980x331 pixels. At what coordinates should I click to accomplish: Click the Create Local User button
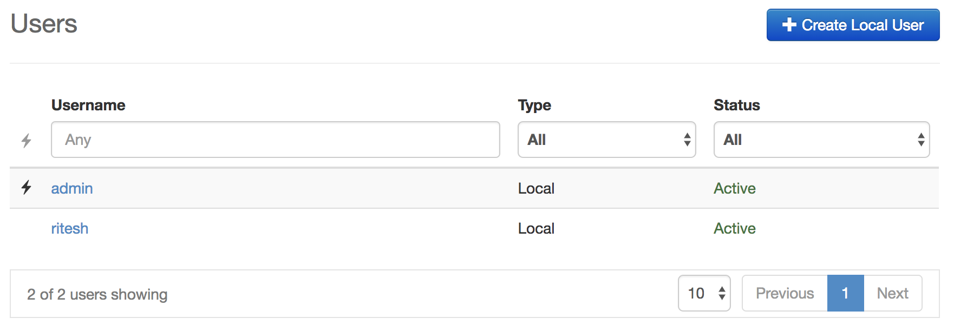pos(853,25)
